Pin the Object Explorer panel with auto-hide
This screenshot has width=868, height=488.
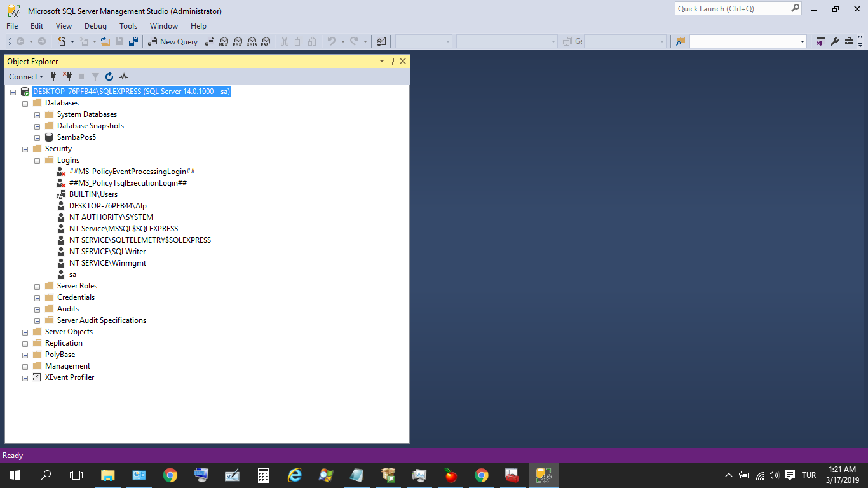(392, 61)
